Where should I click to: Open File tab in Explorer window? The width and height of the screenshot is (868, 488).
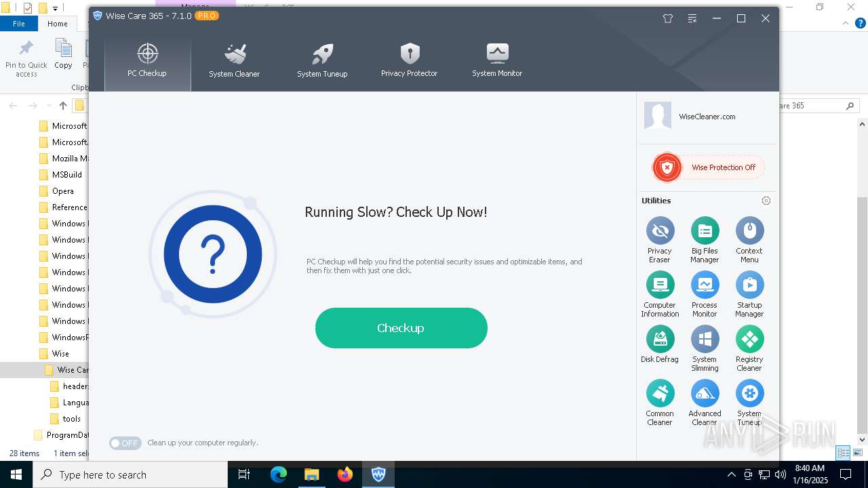pyautogui.click(x=19, y=24)
